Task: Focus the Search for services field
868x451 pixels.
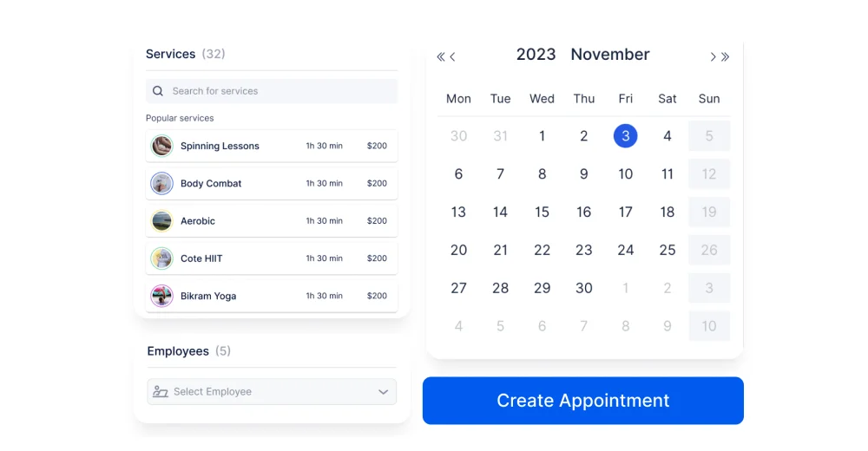Action: pos(272,91)
